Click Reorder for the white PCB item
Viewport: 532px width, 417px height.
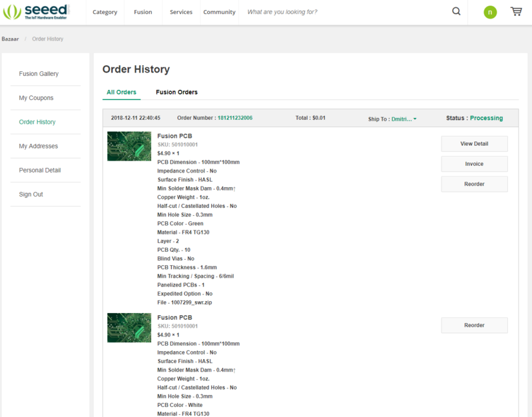[x=474, y=325]
